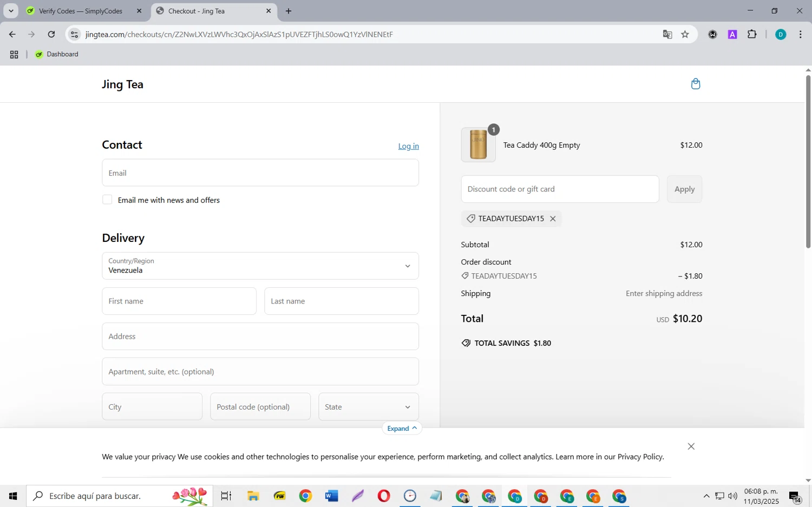Open the Dashboard bookmark

click(57, 54)
